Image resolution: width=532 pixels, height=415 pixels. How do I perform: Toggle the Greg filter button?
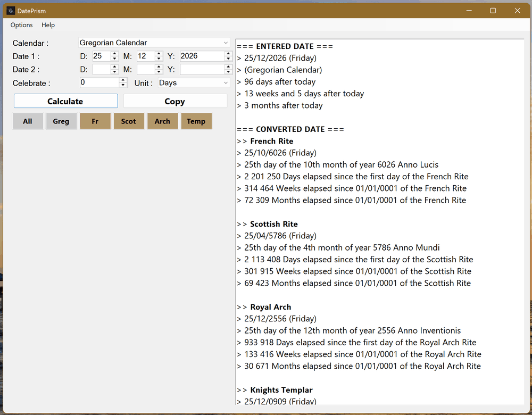point(61,121)
